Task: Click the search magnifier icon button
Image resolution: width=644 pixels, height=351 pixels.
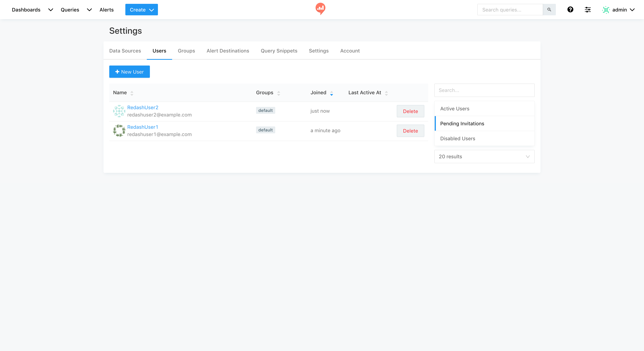Action: [549, 10]
